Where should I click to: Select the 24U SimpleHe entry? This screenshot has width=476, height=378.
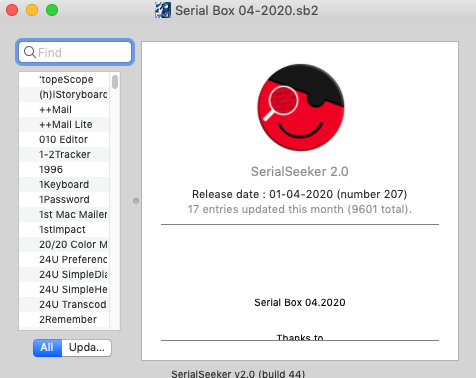point(64,289)
